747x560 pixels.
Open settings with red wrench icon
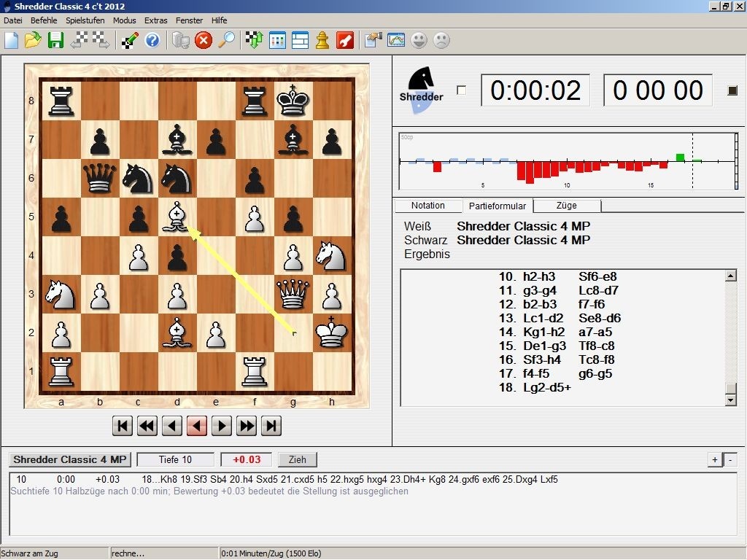click(x=345, y=41)
